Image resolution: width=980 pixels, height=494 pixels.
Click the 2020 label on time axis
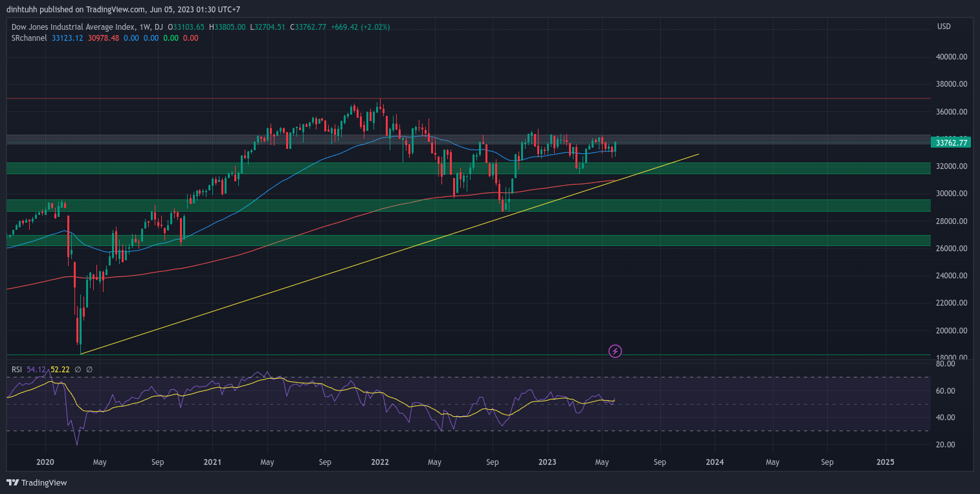pyautogui.click(x=45, y=462)
